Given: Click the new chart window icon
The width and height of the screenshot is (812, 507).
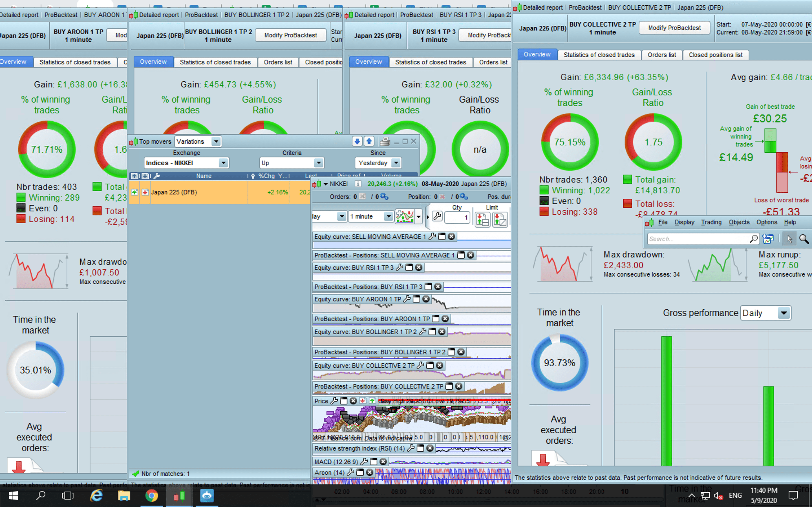Looking at the screenshot, I should [768, 239].
